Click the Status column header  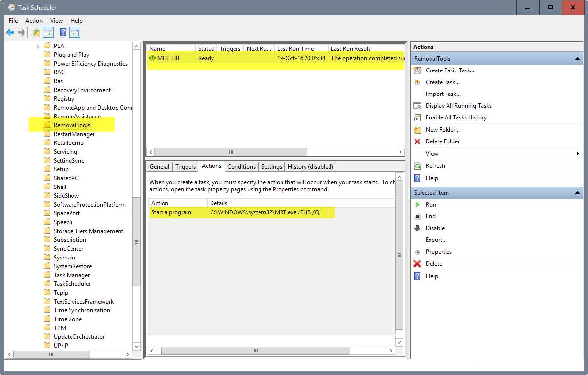tap(206, 48)
